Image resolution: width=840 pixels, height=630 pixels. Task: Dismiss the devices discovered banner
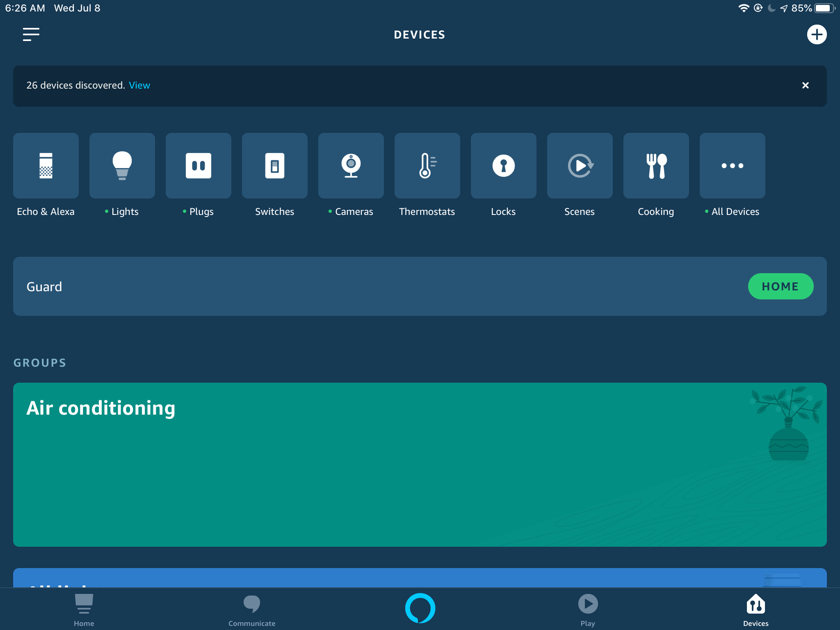click(x=806, y=85)
